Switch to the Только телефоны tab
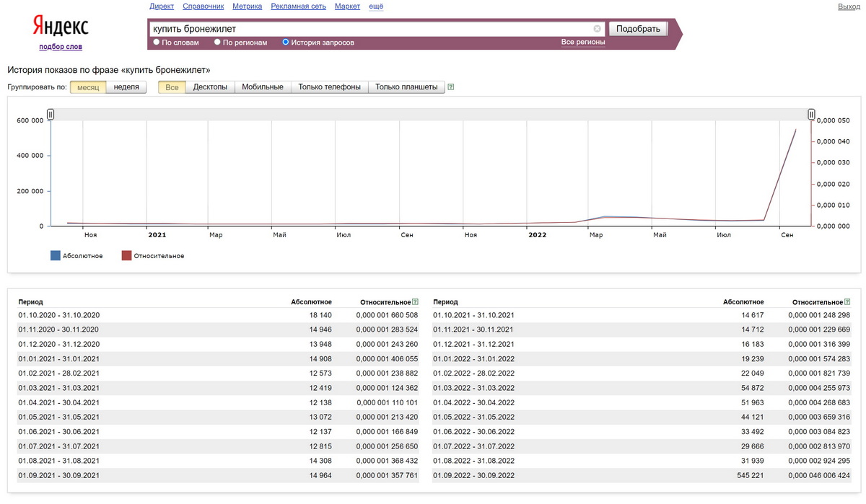 pyautogui.click(x=329, y=87)
